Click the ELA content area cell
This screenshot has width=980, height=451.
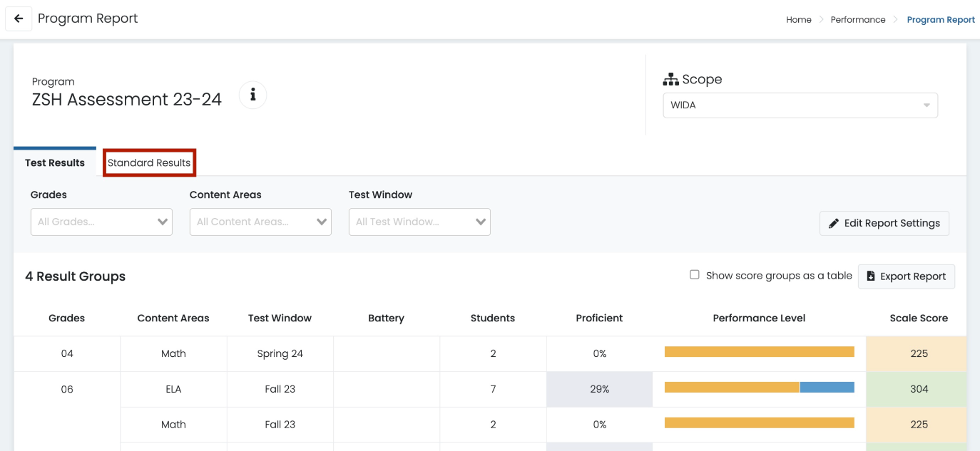point(173,390)
